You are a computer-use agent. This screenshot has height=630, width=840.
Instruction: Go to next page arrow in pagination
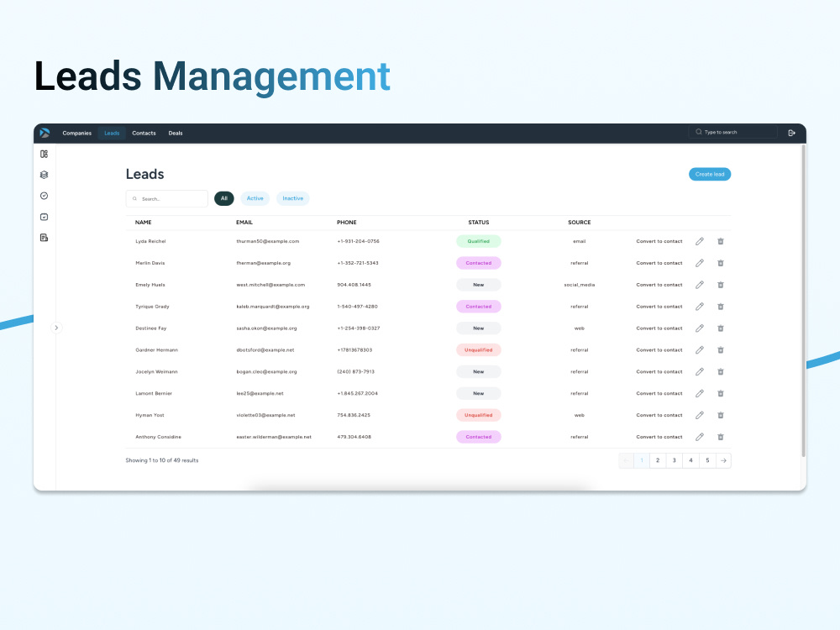(724, 460)
